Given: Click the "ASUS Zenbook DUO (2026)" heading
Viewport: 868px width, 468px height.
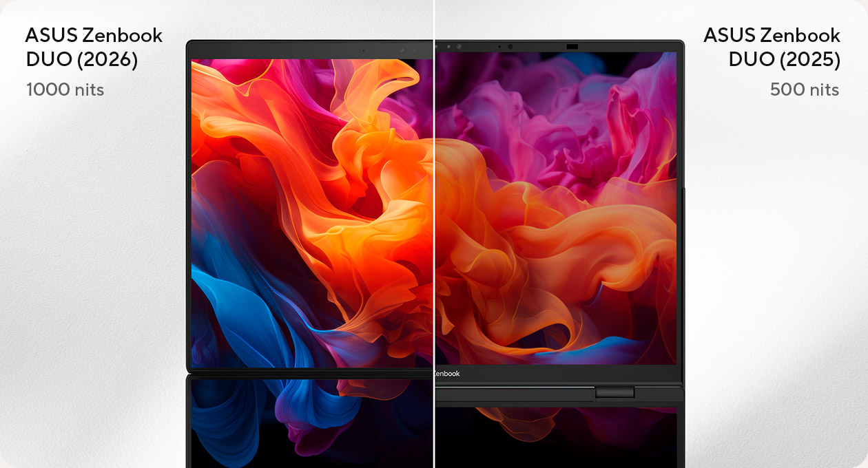Looking at the screenshot, I should point(94,47).
